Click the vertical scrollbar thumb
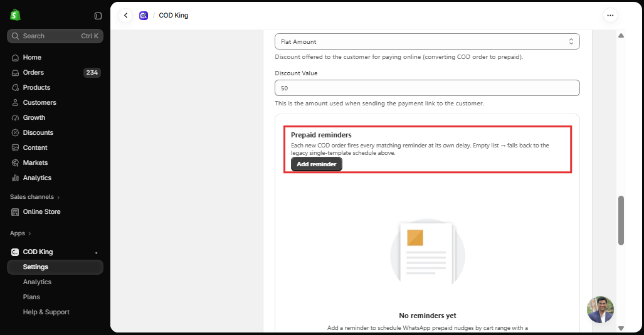Screen dimensions: 644x335 coord(621,220)
